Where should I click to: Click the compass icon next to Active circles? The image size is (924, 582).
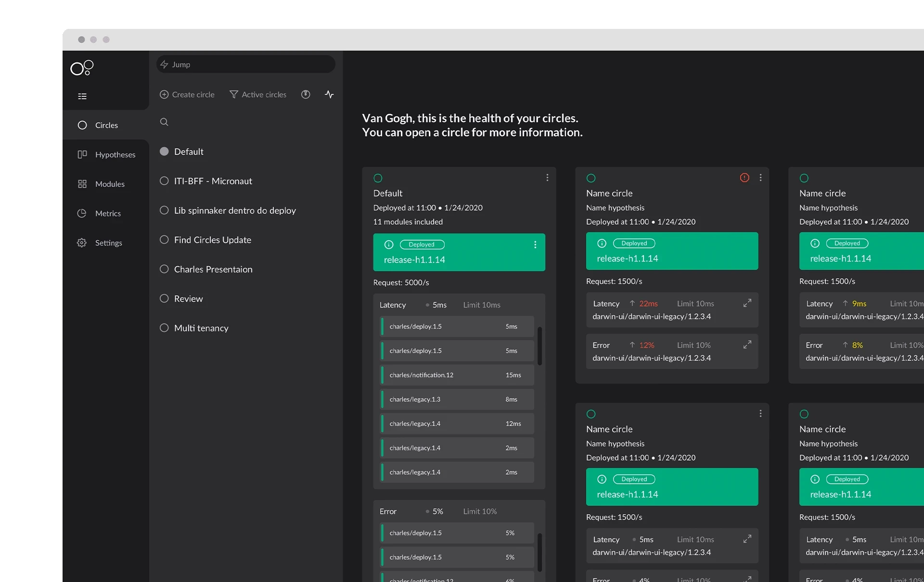[306, 94]
